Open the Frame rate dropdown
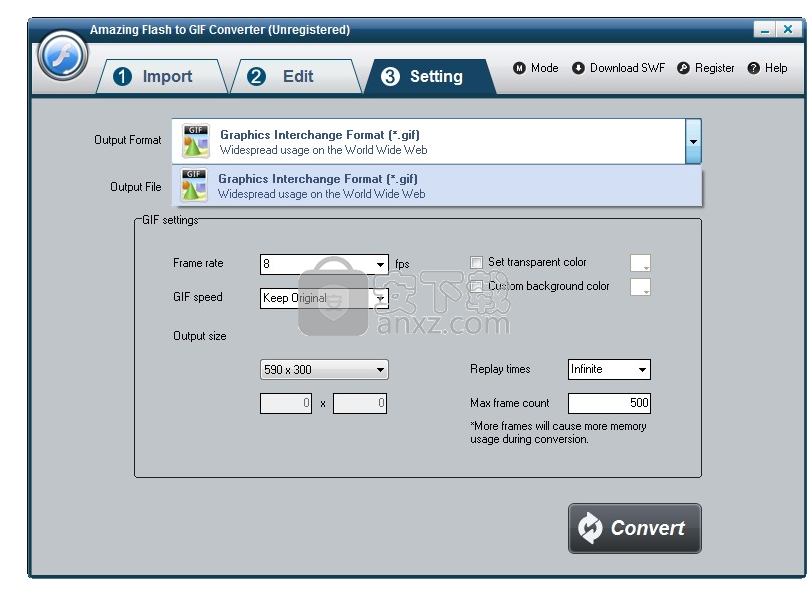 point(380,265)
